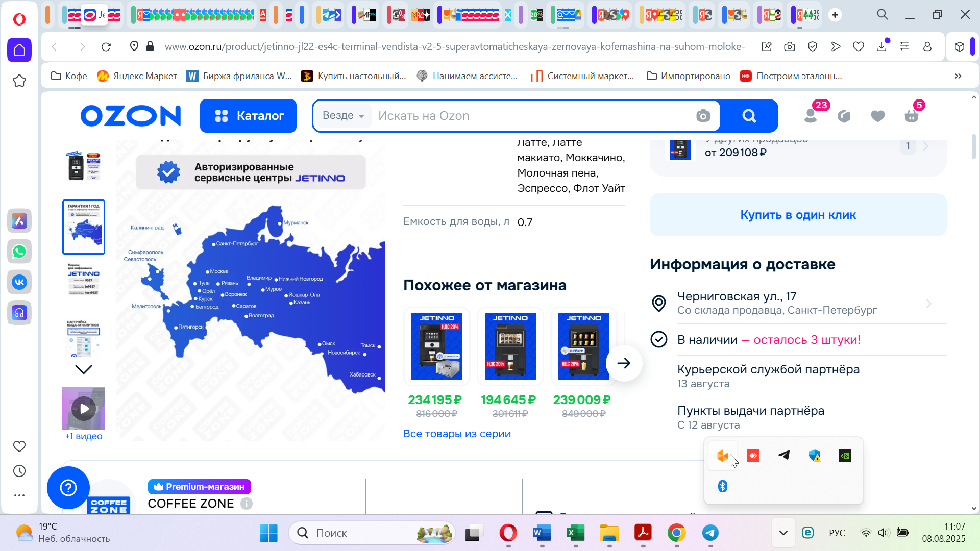Open Aria AI in Opera sidebar
Screen dimensions: 980x551
(19, 221)
